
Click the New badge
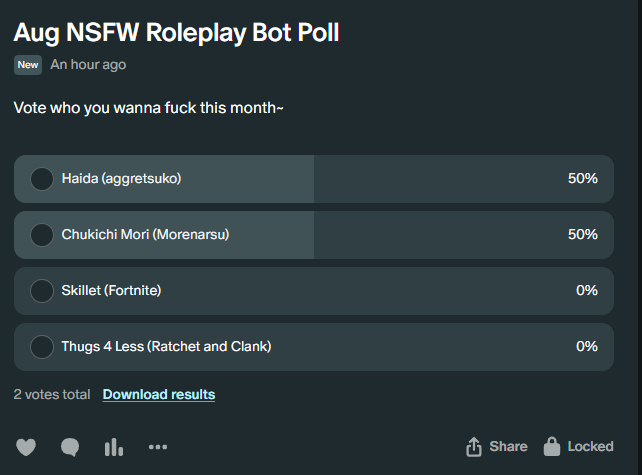point(28,65)
